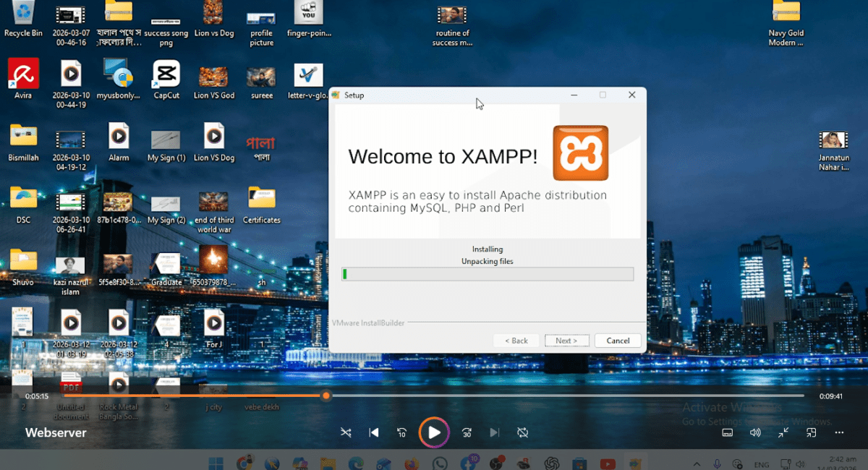Image resolution: width=868 pixels, height=470 pixels.
Task: Select the myusbonly desktop icon
Action: (x=119, y=80)
